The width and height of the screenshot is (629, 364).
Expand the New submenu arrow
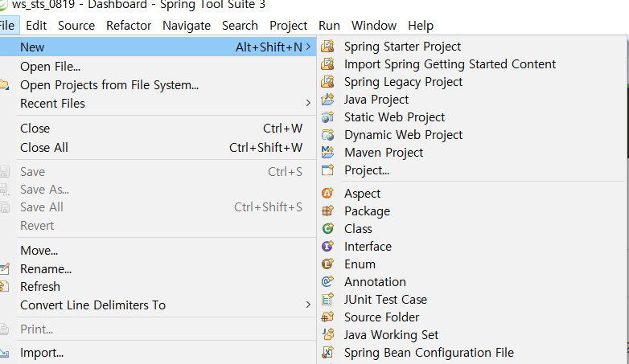tap(308, 47)
